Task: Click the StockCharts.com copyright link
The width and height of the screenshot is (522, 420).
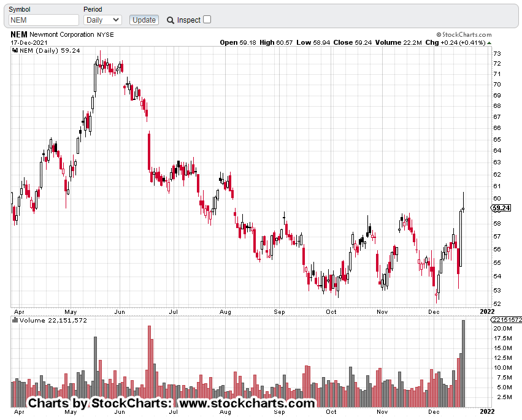Action: click(467, 35)
